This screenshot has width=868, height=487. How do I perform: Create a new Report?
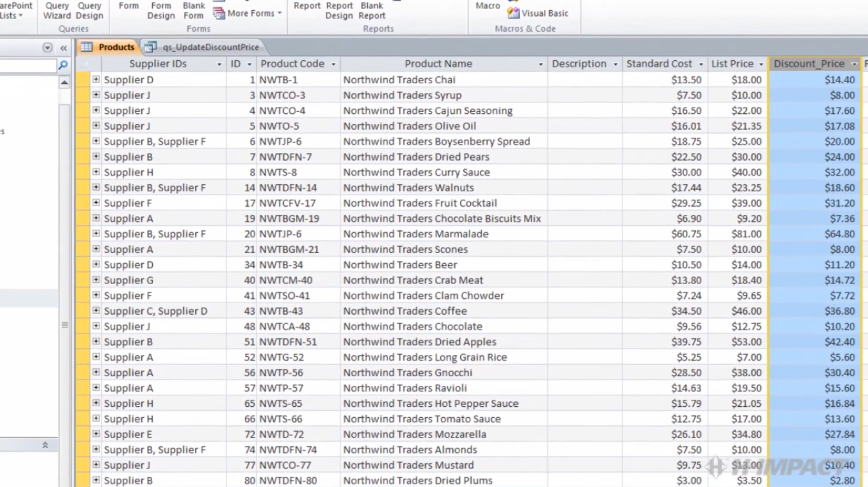307,6
